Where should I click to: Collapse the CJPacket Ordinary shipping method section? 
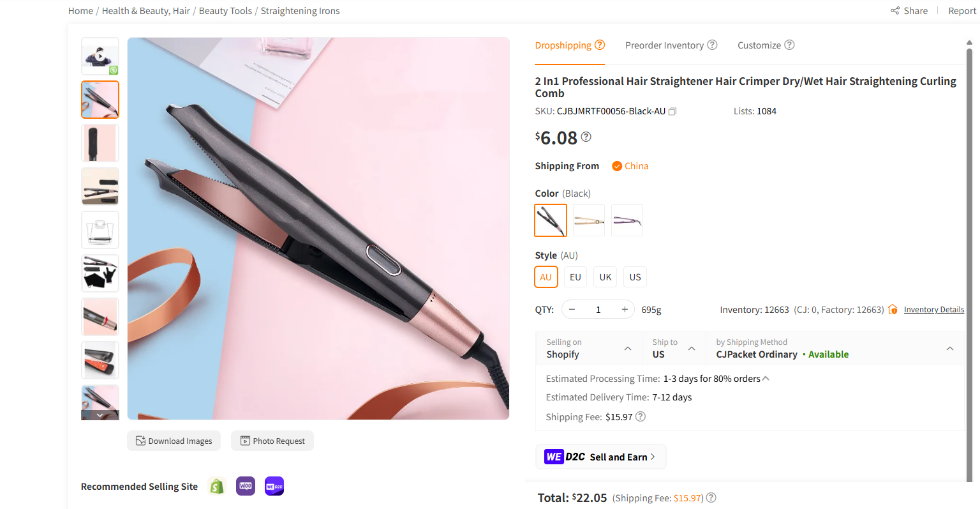950,348
